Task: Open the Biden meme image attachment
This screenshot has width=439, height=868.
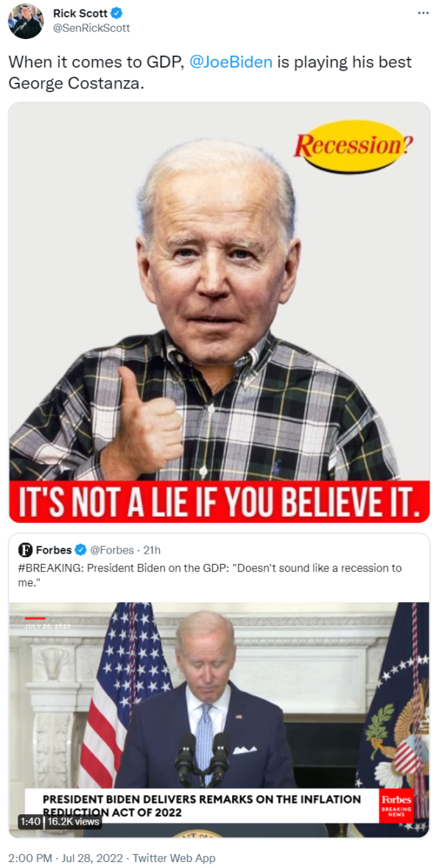Action: point(219,312)
